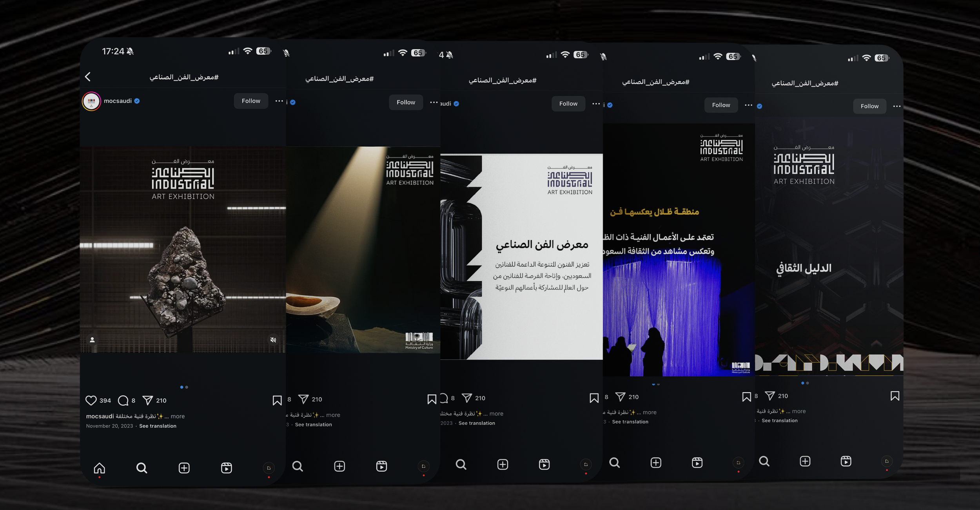Tap new post plus on second phone
980x510 pixels.
point(339,466)
